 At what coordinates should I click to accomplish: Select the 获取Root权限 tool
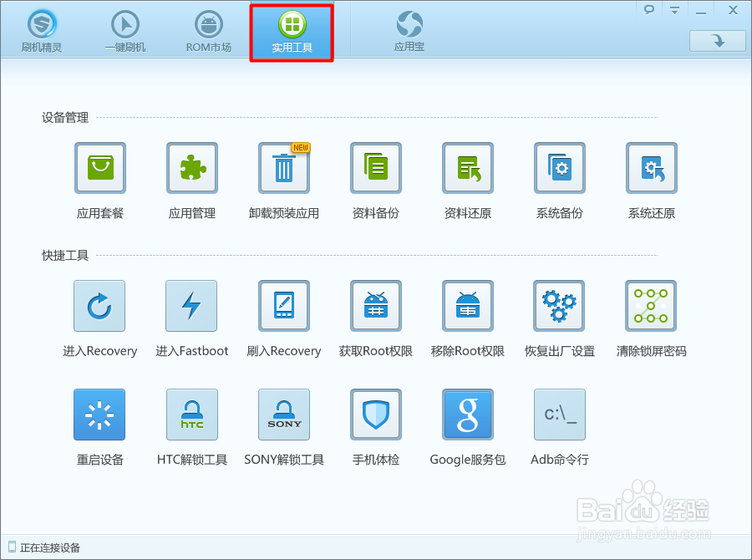click(375, 306)
